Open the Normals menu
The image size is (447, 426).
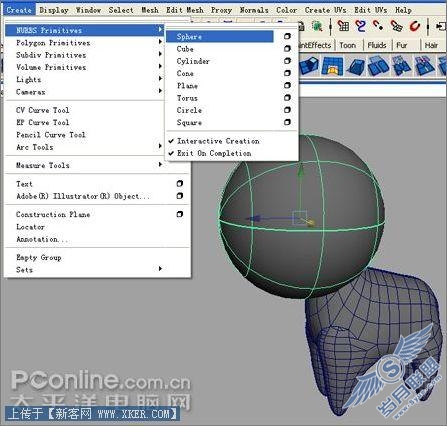(x=254, y=10)
